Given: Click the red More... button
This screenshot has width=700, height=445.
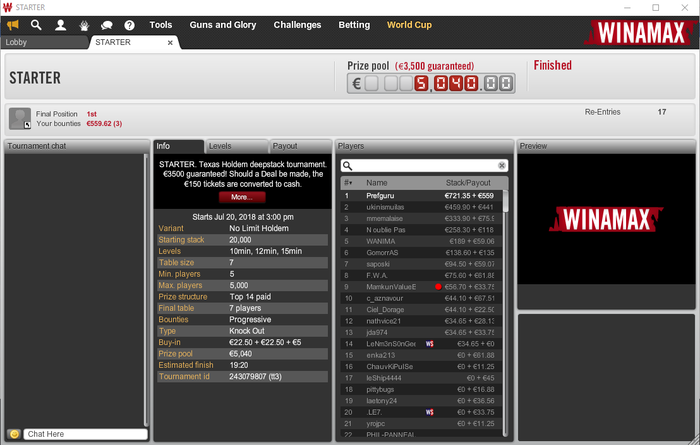Looking at the screenshot, I should click(242, 197).
